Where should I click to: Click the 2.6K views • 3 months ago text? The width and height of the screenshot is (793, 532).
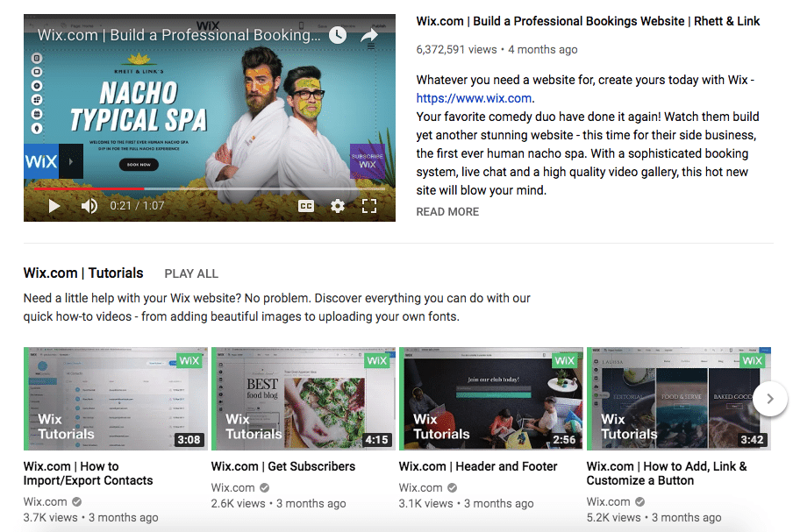click(279, 503)
